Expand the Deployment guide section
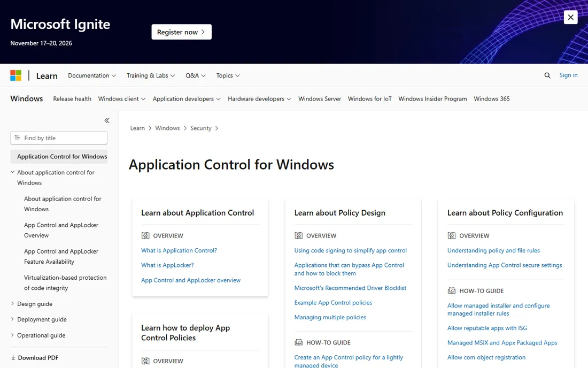Viewport: 588px width, 368px height. tap(42, 319)
